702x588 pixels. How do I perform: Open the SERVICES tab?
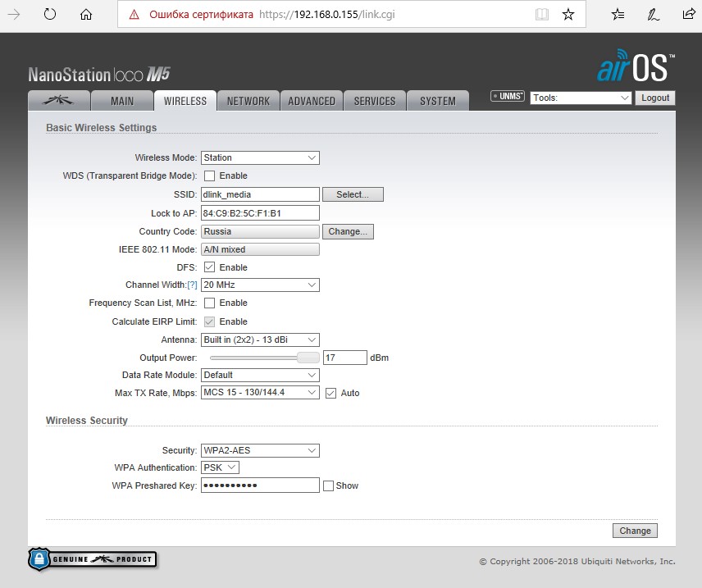375,101
